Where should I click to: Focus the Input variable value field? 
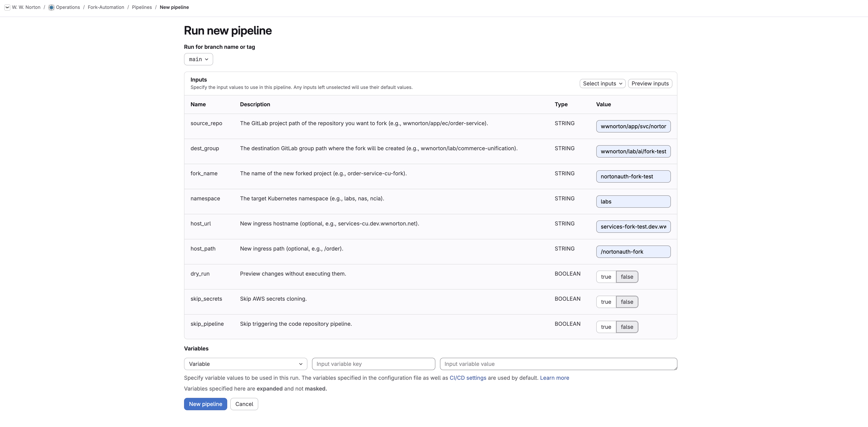pyautogui.click(x=558, y=364)
